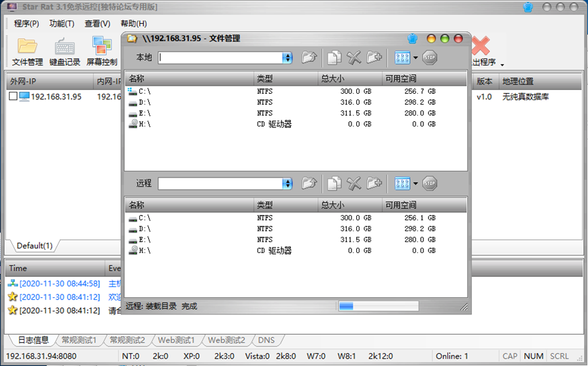Viewport: 588px width, 366px height.
Task: Tick checkbox for host 192.168.31.95
Action: [x=13, y=97]
